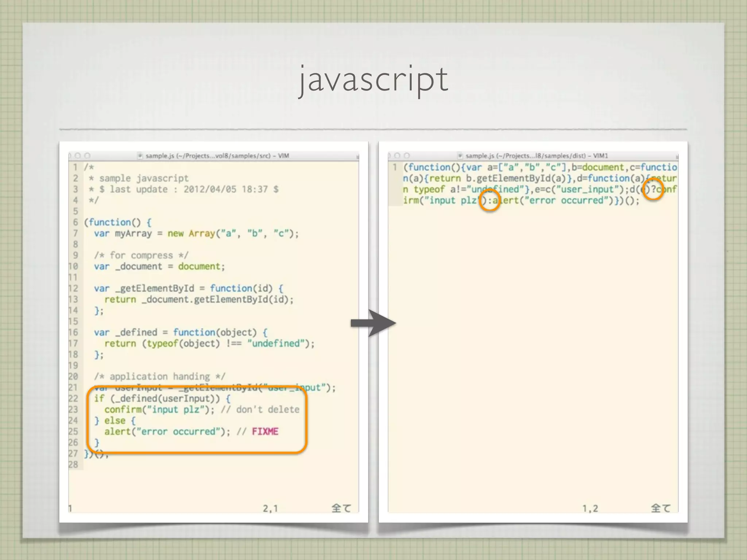747x560 pixels.
Task: Click the 'var myArray = new Array' line
Action: tap(196, 233)
